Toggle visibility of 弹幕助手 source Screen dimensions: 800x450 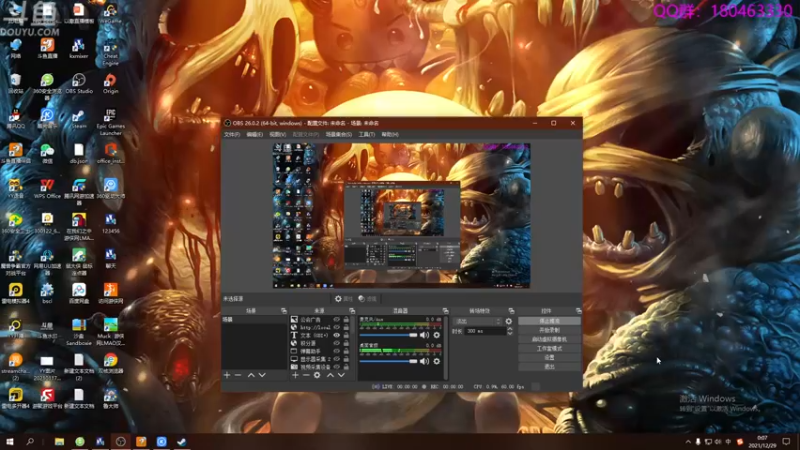tap(336, 351)
